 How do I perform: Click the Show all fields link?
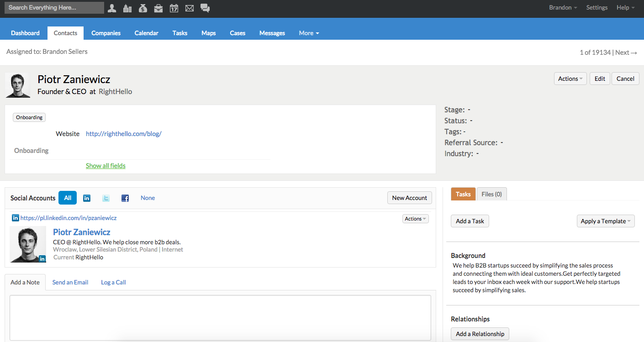(106, 166)
